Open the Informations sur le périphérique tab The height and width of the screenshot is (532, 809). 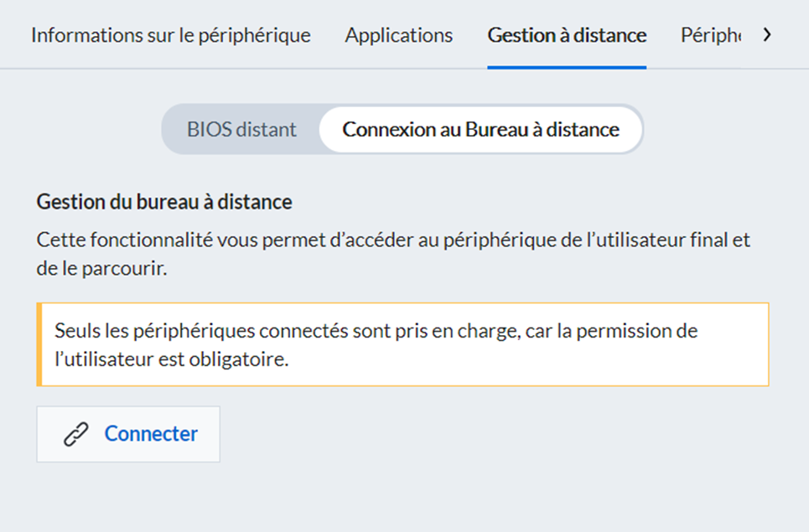171,35
